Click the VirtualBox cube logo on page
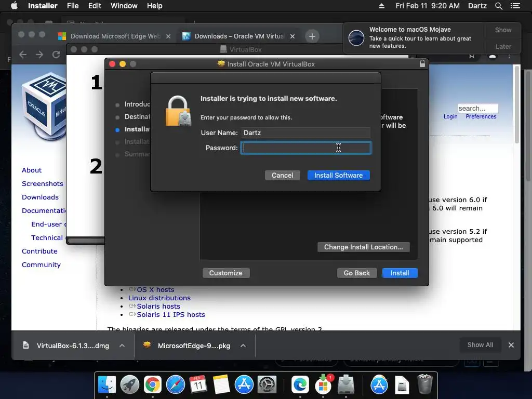This screenshot has height=399, width=532. [44, 105]
